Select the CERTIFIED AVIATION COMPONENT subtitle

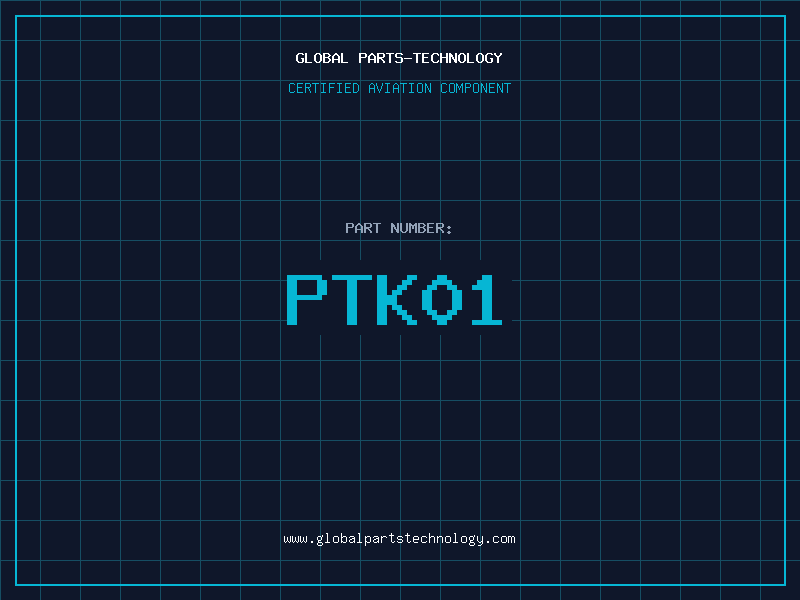(x=399, y=88)
